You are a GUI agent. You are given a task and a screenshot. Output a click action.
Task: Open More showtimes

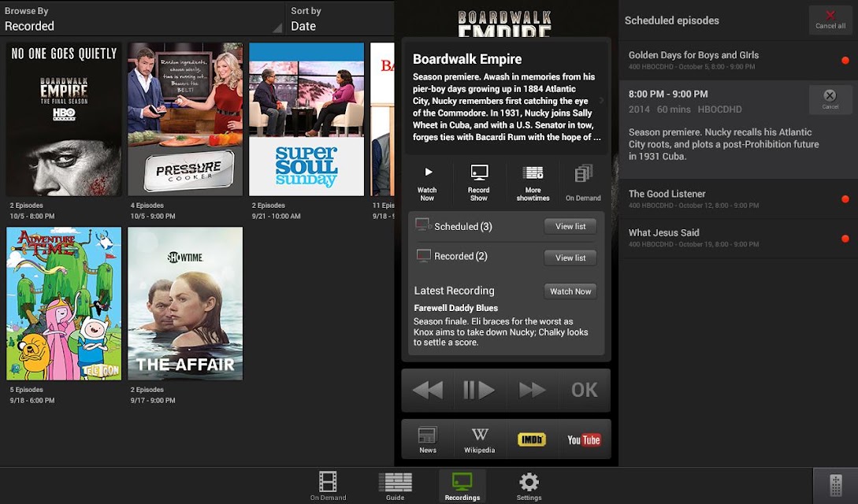(533, 183)
